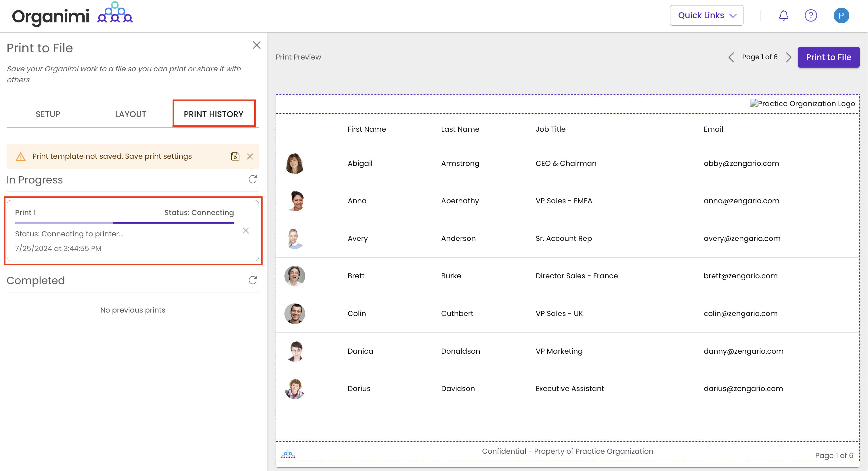This screenshot has height=471, width=868.
Task: Dismiss the print template warning
Action: [250, 156]
